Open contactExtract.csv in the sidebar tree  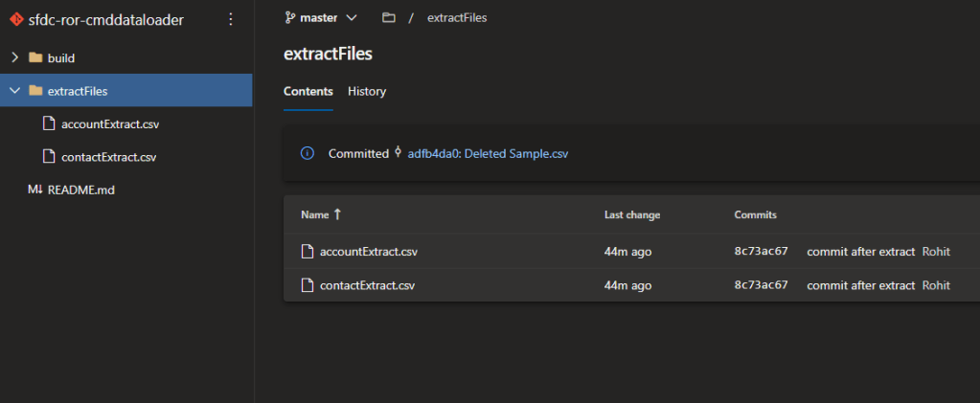pos(109,157)
